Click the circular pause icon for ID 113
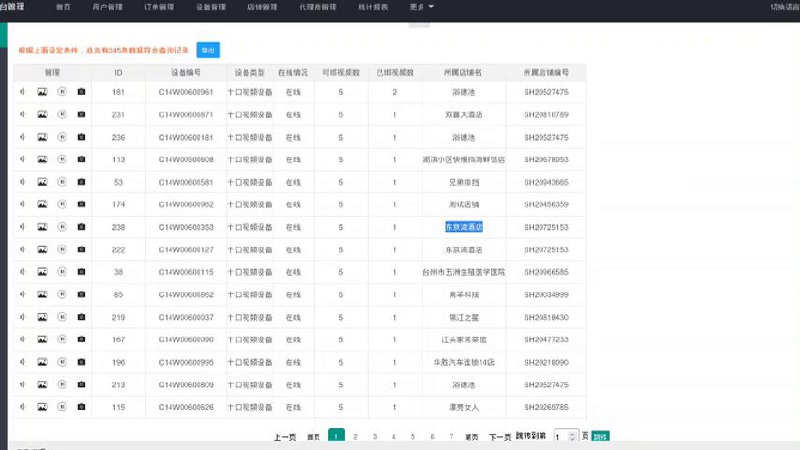 (x=62, y=159)
